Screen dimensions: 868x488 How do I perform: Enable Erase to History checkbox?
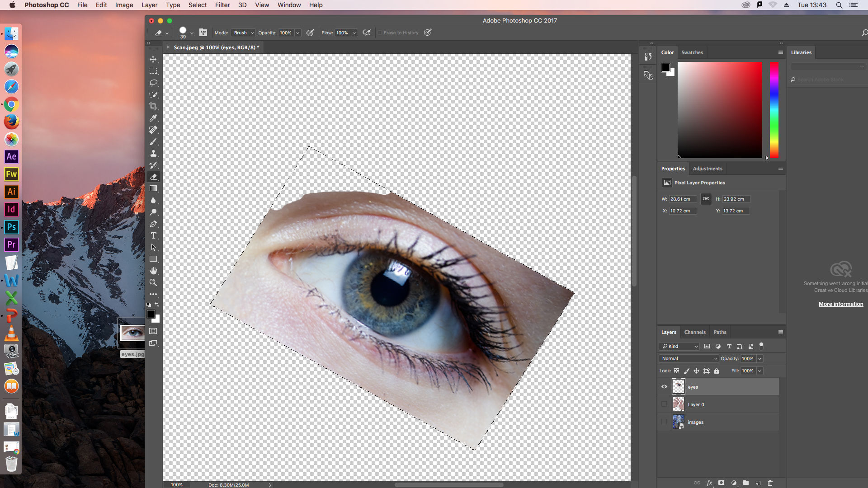pos(380,33)
